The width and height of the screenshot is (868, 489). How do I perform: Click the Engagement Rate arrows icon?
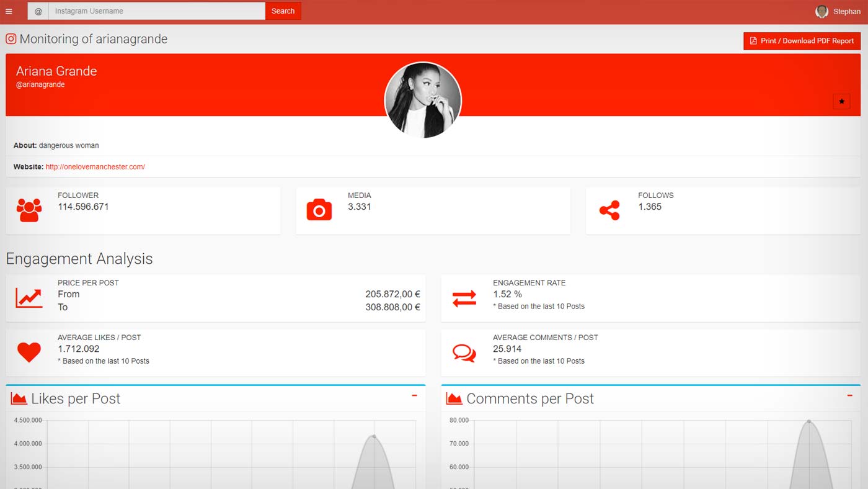464,298
